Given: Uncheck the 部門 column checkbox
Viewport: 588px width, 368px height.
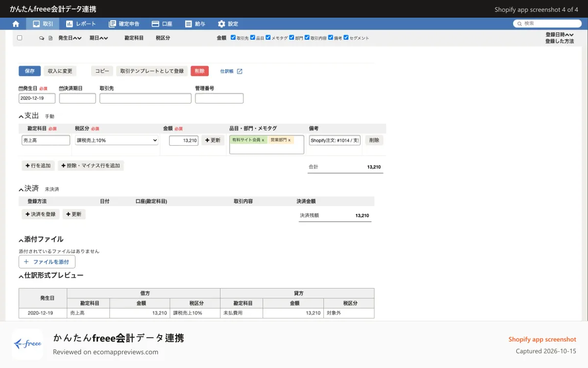Looking at the screenshot, I should 292,37.
